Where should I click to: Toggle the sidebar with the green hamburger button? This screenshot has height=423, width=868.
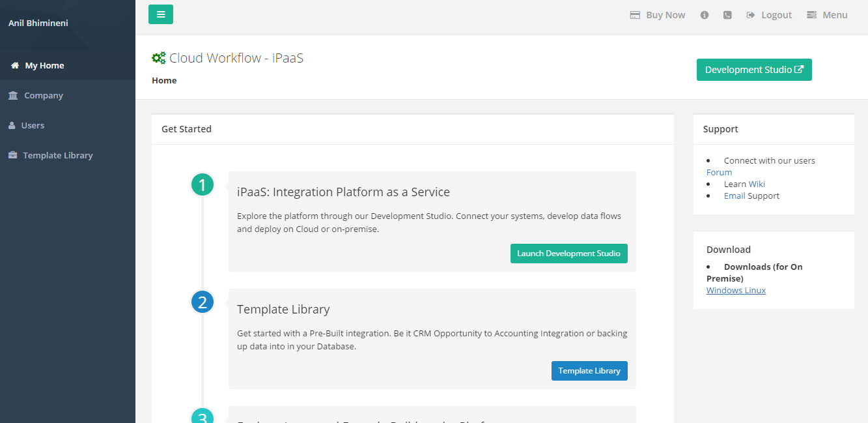(160, 14)
